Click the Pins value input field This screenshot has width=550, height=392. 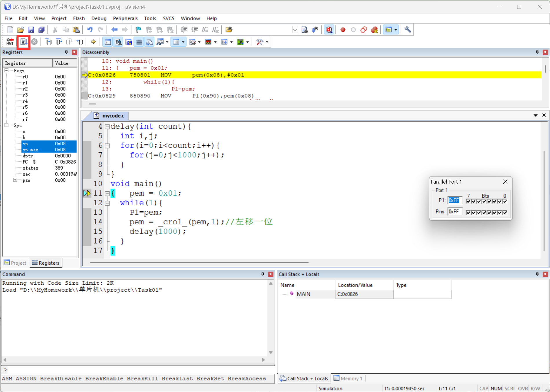coord(455,212)
